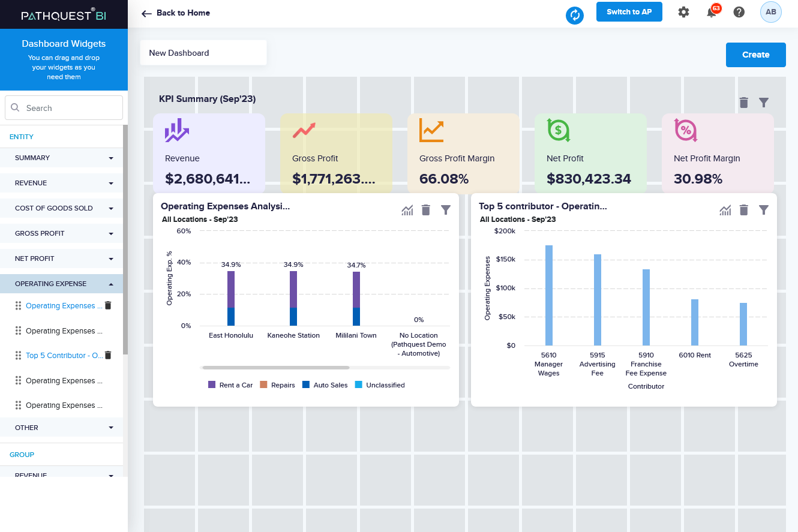
Task: Open the notifications bell showing 63 alerts
Action: click(x=712, y=12)
